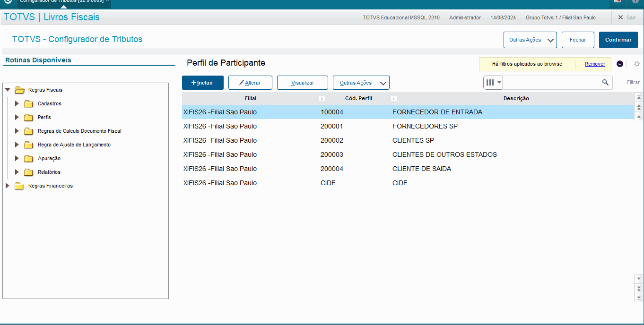The height and width of the screenshot is (325, 644).
Task: Click Grupo Totvs 1 / Filial Sao Paulo
Action: pos(561,17)
